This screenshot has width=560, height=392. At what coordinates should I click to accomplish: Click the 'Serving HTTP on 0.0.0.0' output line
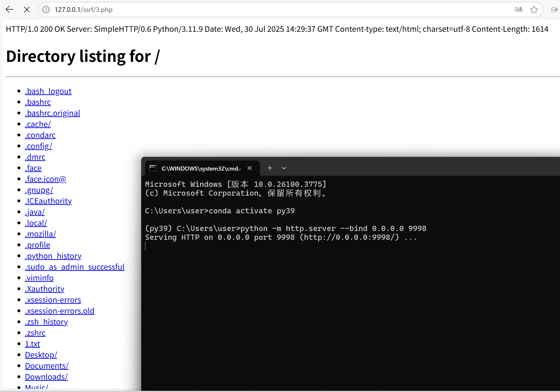pos(281,237)
